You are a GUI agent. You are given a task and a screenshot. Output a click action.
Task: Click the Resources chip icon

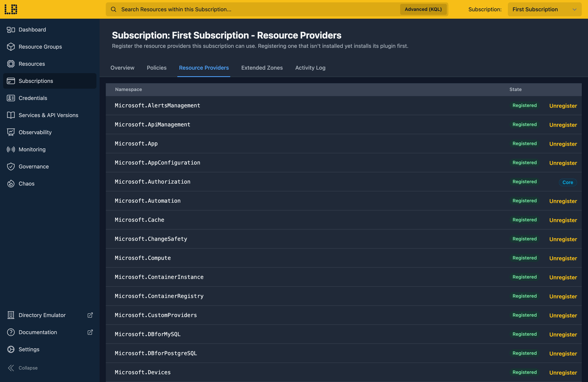coord(11,64)
